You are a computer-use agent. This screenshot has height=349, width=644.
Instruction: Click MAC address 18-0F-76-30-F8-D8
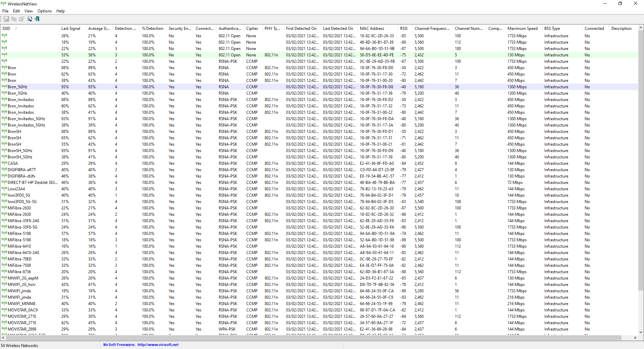pos(377,87)
